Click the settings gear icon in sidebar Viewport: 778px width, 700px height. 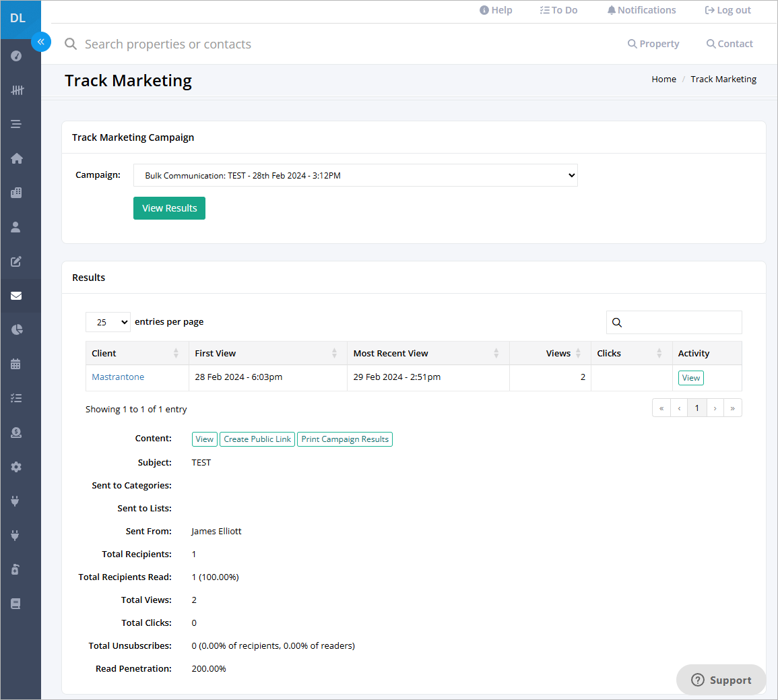pos(16,467)
